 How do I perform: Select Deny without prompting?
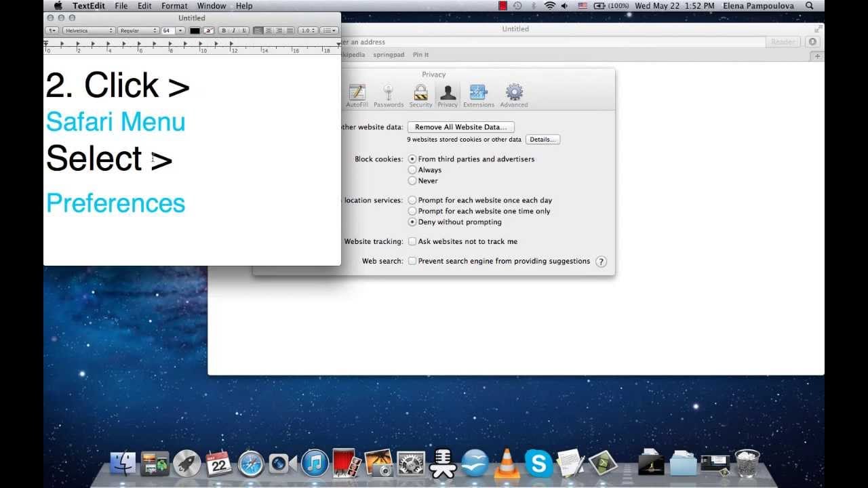point(412,222)
